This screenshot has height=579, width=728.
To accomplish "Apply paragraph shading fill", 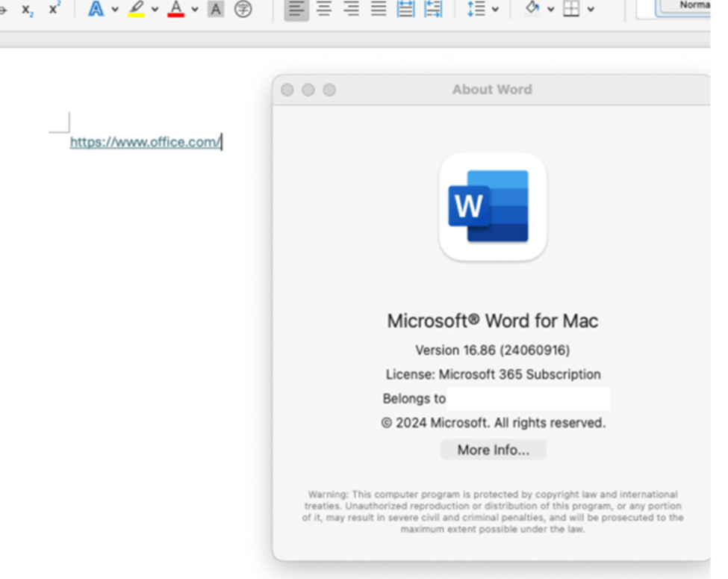I will (532, 8).
